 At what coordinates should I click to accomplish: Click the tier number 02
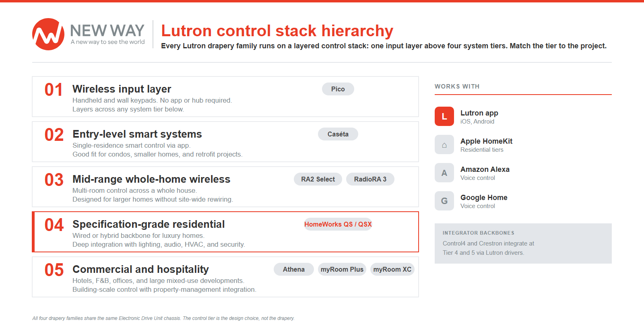pos(54,135)
